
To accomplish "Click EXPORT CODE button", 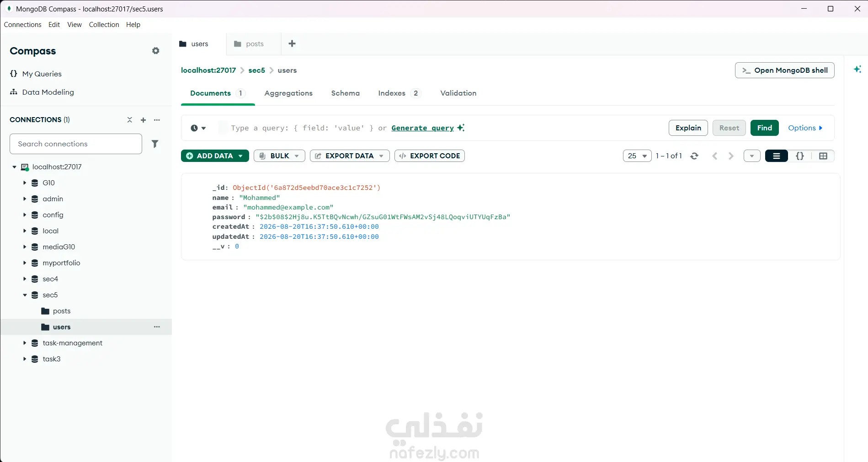I will click(x=430, y=156).
